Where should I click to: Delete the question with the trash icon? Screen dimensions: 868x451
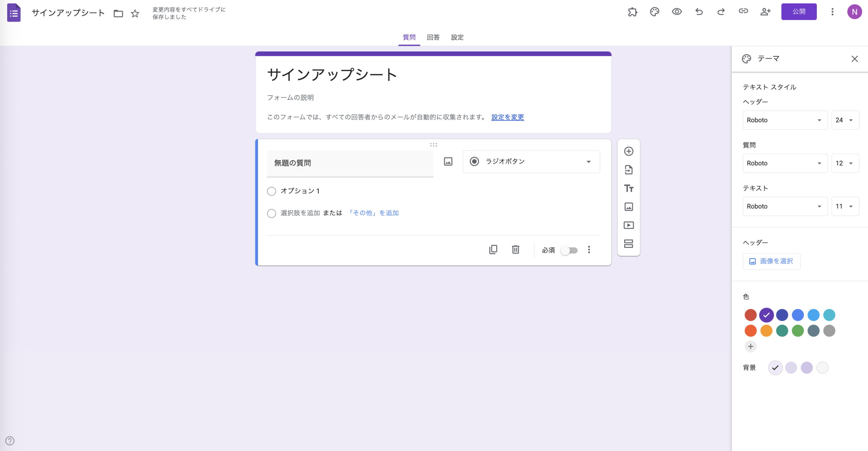516,249
